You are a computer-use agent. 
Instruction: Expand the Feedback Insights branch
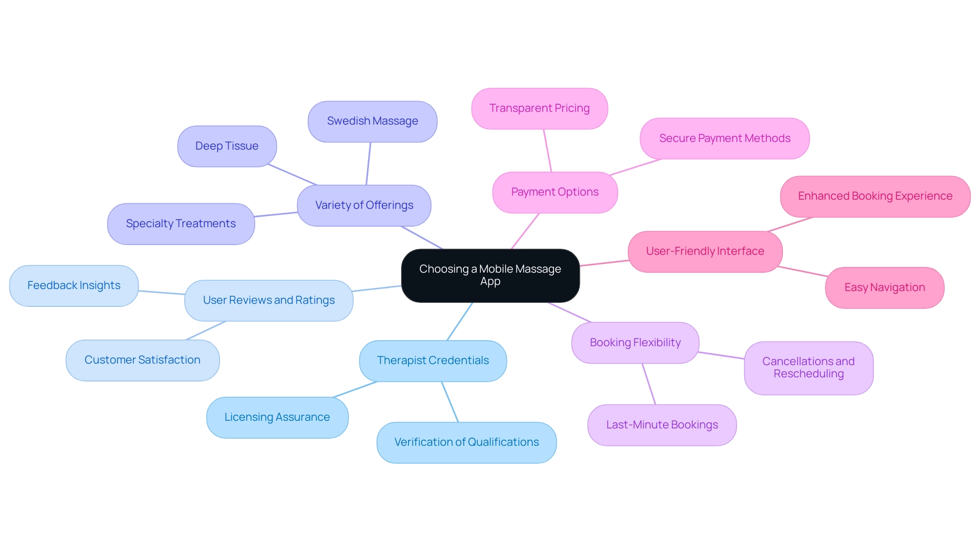coord(73,285)
